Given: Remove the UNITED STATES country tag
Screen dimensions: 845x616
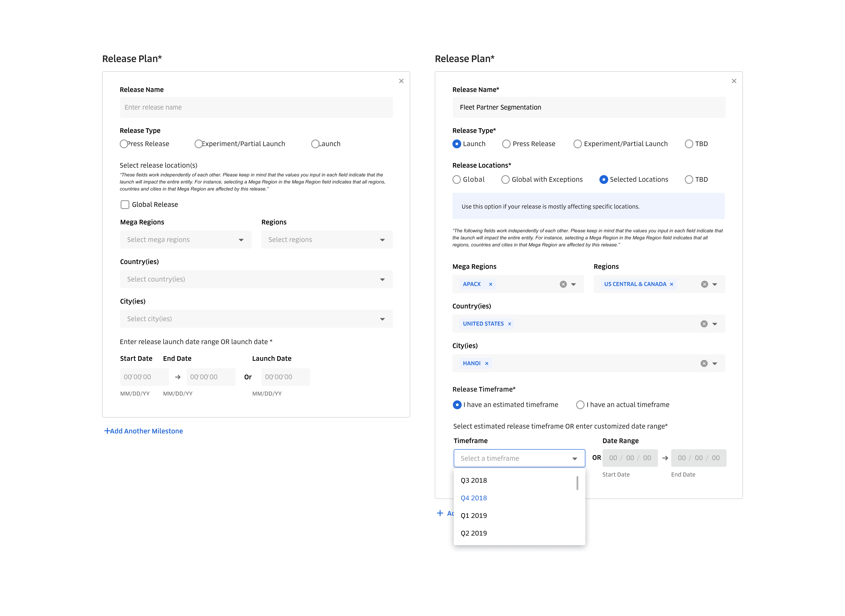Looking at the screenshot, I should [509, 324].
